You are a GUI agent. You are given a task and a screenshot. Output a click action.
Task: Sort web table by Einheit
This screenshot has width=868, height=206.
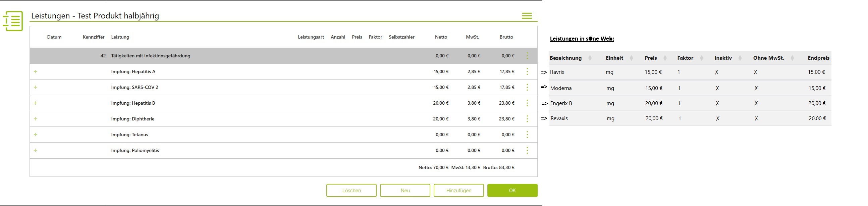click(631, 58)
